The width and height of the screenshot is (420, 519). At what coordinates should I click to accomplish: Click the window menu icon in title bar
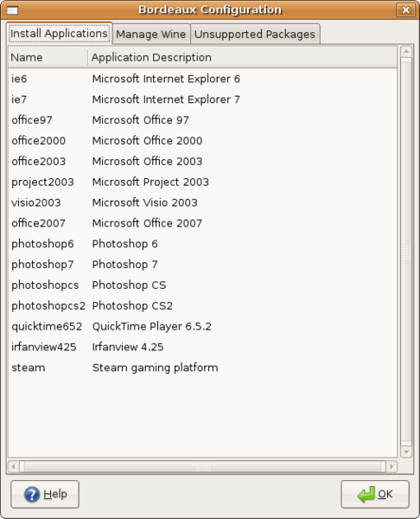pos(12,10)
